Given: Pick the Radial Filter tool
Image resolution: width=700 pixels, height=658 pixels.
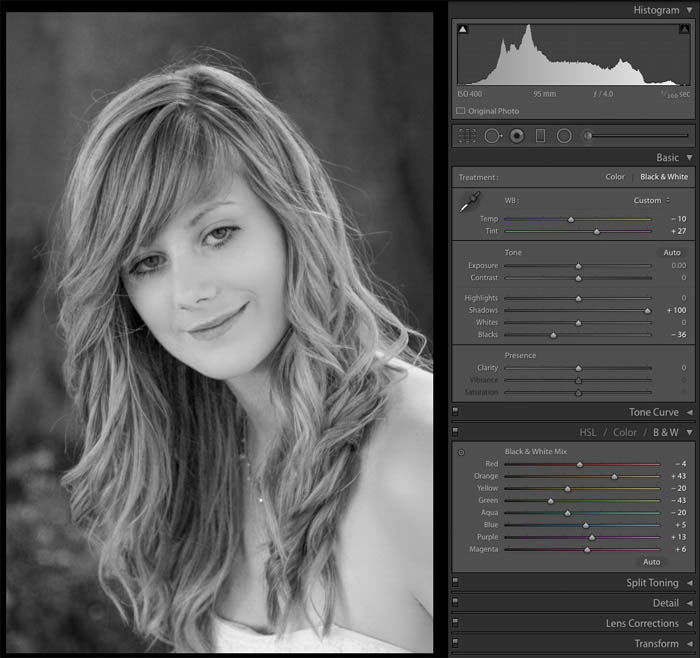Looking at the screenshot, I should [564, 135].
